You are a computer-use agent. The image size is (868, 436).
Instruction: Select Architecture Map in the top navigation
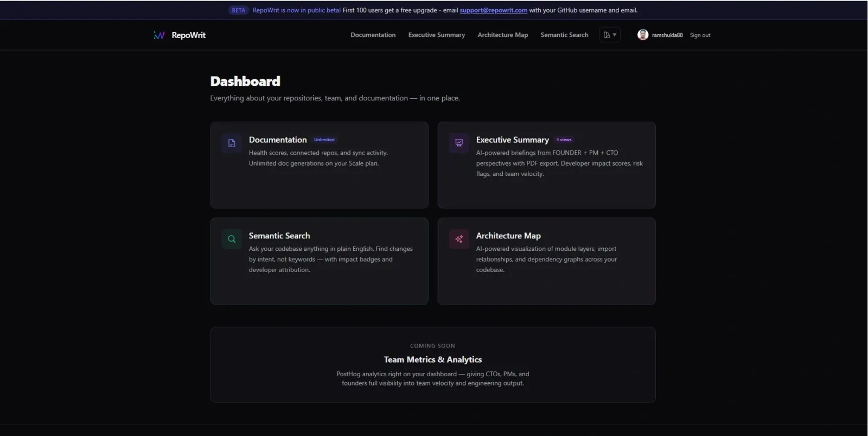[x=502, y=35]
